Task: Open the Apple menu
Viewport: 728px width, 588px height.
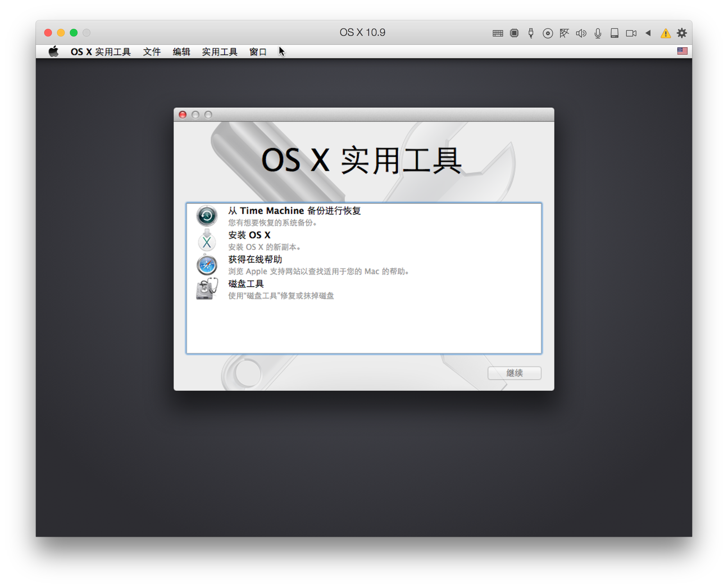Action: 53,51
